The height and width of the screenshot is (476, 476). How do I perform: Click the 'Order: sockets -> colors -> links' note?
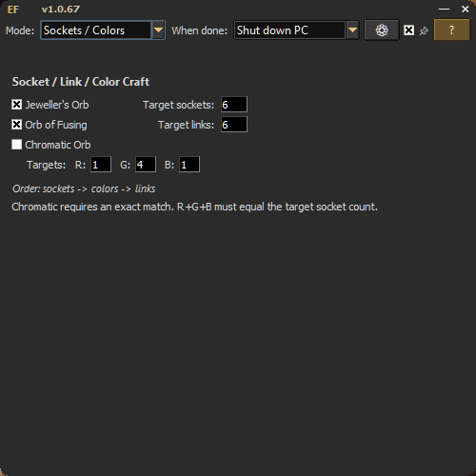tap(84, 188)
